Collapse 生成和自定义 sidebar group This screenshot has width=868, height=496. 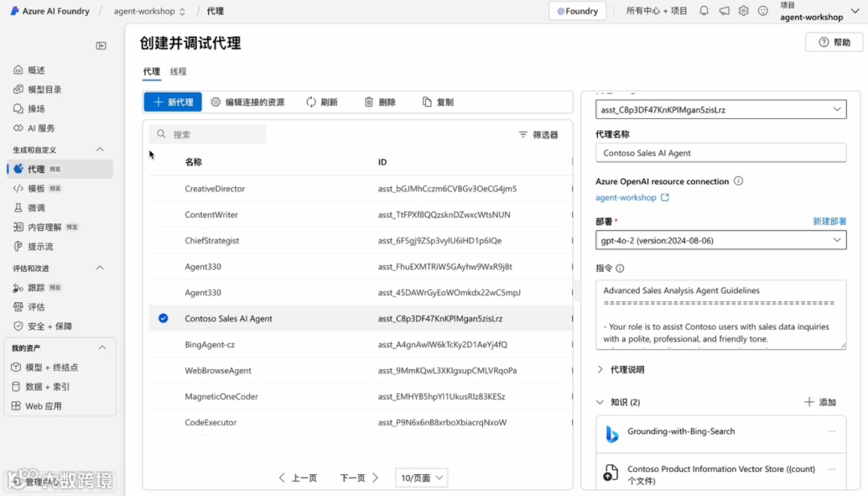(100, 150)
